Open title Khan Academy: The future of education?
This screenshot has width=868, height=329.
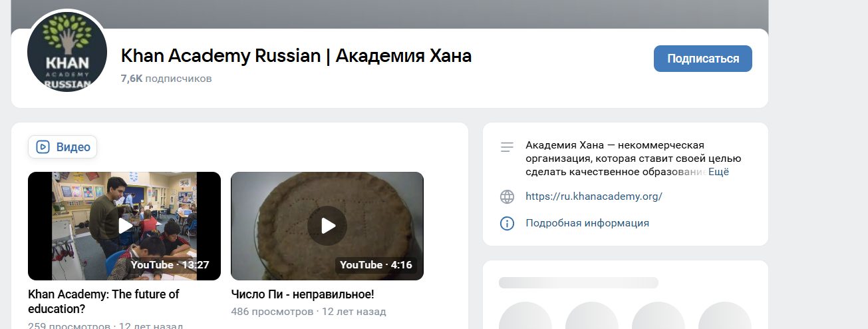click(x=104, y=302)
